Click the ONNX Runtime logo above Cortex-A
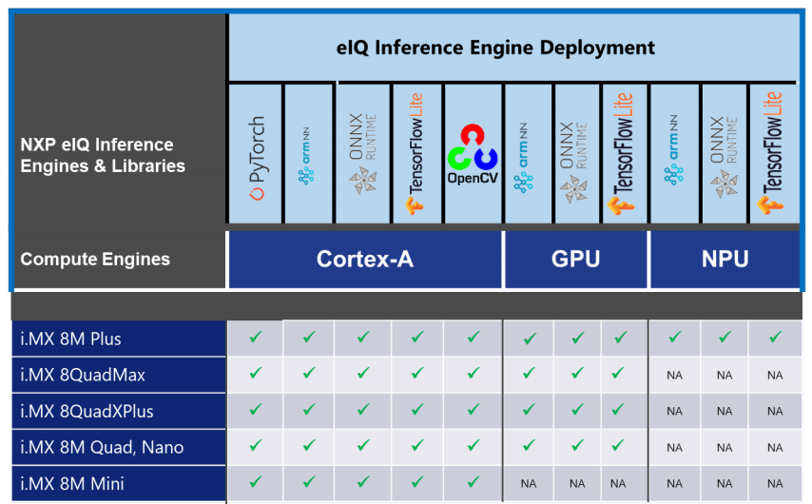The image size is (812, 504). point(362,153)
